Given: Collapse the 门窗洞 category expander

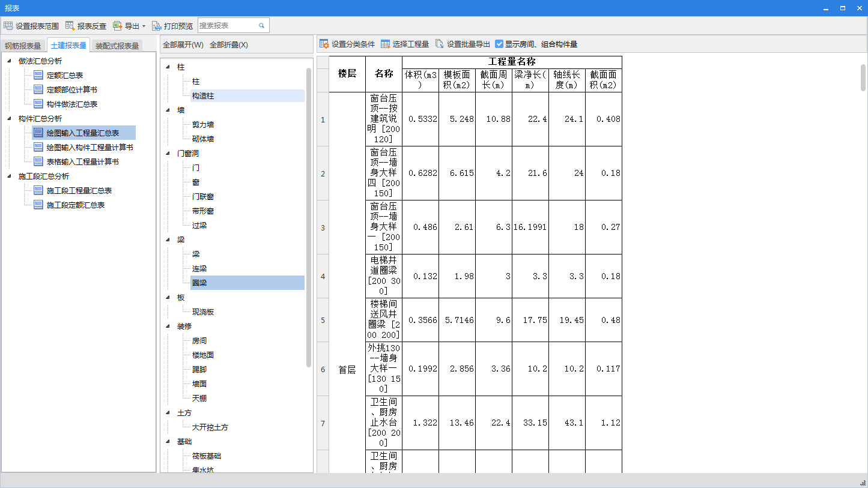Looking at the screenshot, I should pos(168,153).
